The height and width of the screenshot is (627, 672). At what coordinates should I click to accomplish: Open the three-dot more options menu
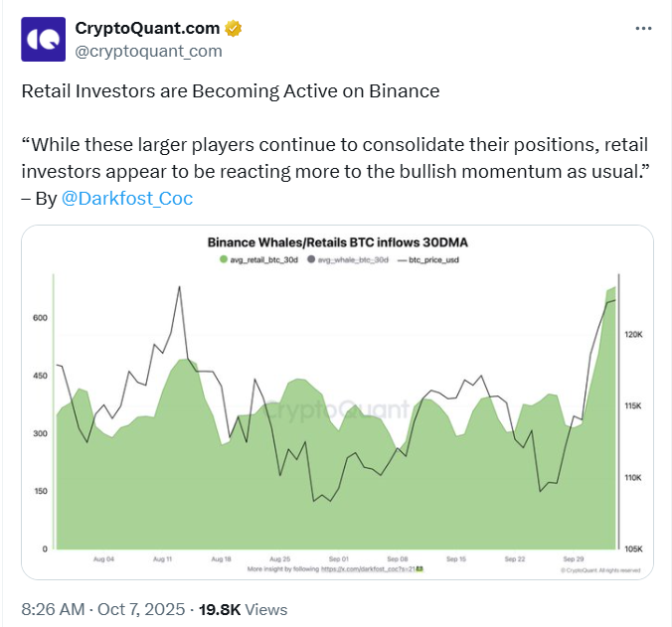point(644,29)
